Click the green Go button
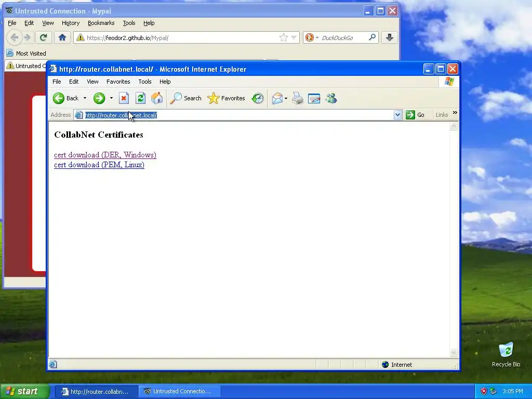This screenshot has height=399, width=532. (415, 115)
